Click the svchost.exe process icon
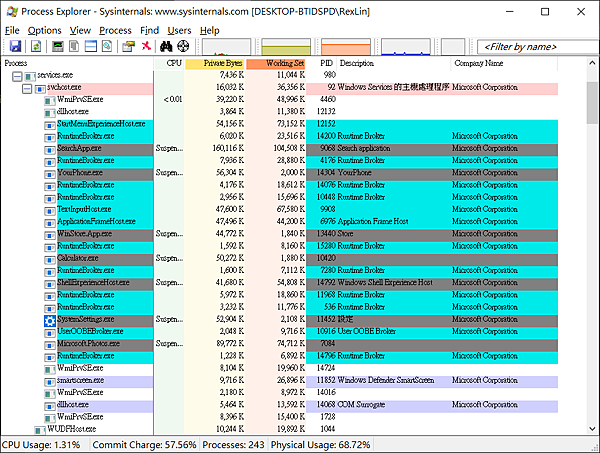 click(40, 89)
